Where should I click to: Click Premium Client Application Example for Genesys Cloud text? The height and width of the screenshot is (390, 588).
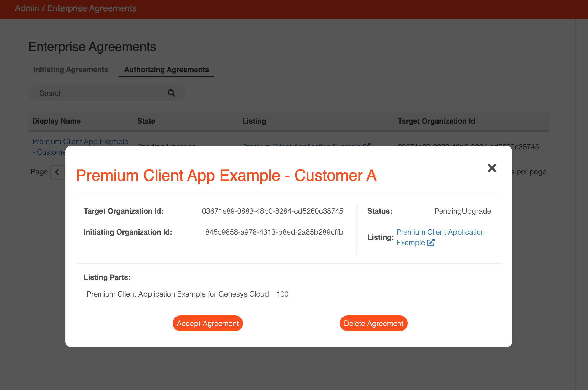pos(179,294)
